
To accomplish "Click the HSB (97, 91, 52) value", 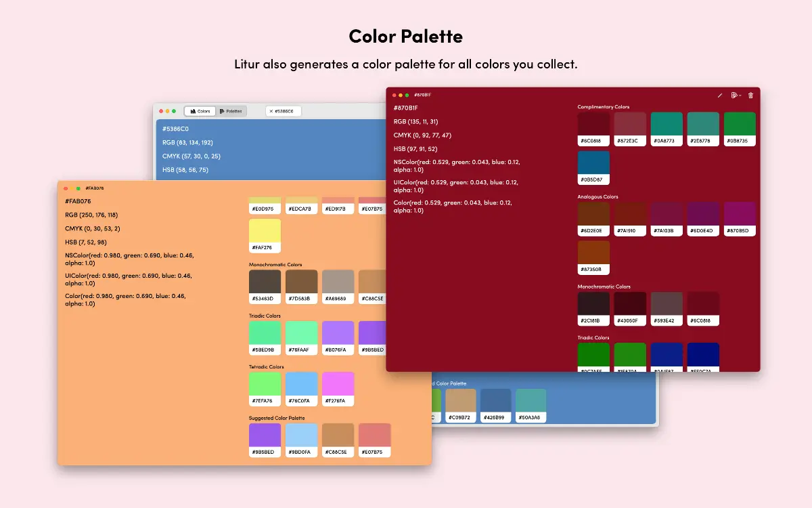I will pyautogui.click(x=415, y=148).
